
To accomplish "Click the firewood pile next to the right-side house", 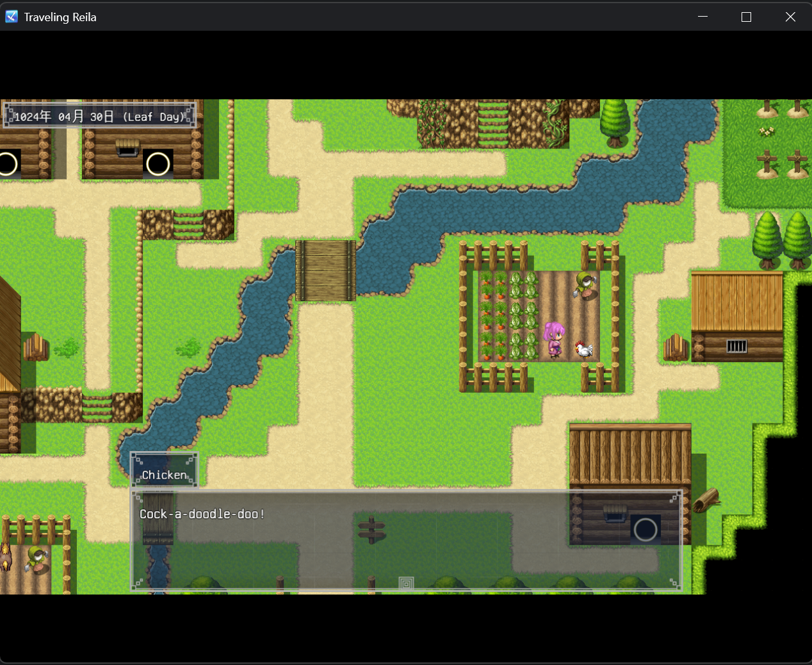I will (675, 347).
